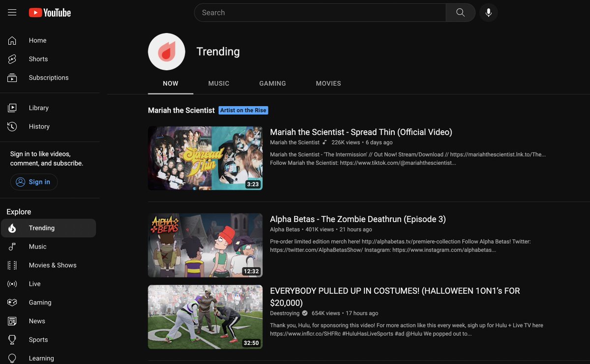The image size is (590, 364).
Task: Click the Shorts icon in sidebar
Action: [12, 59]
